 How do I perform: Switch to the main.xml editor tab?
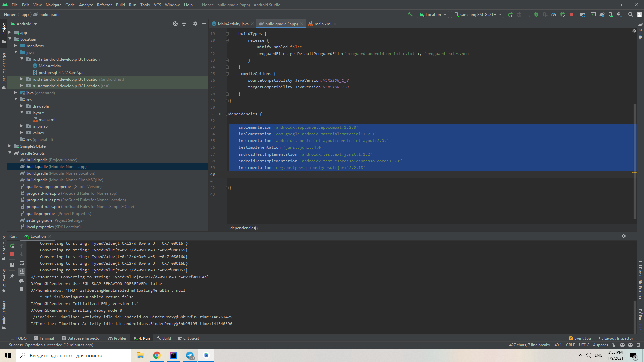pyautogui.click(x=323, y=24)
